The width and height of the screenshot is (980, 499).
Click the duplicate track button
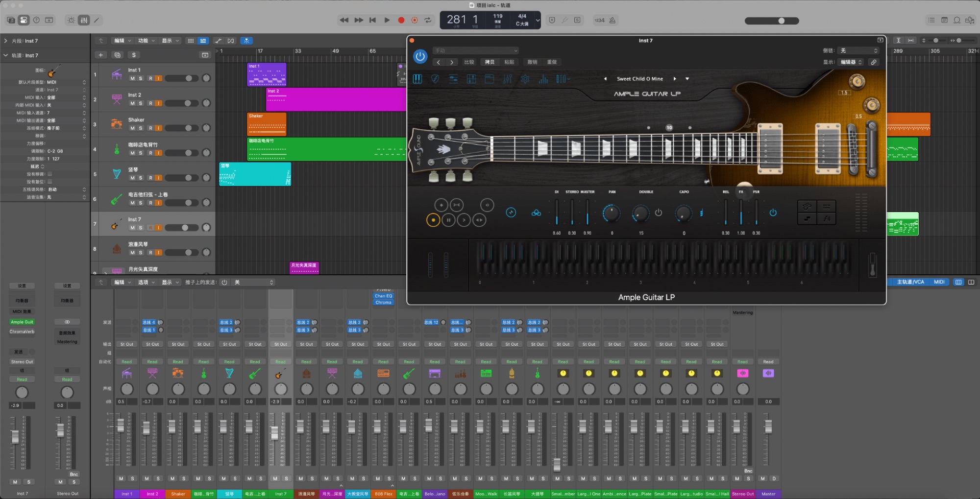pyautogui.click(x=117, y=55)
